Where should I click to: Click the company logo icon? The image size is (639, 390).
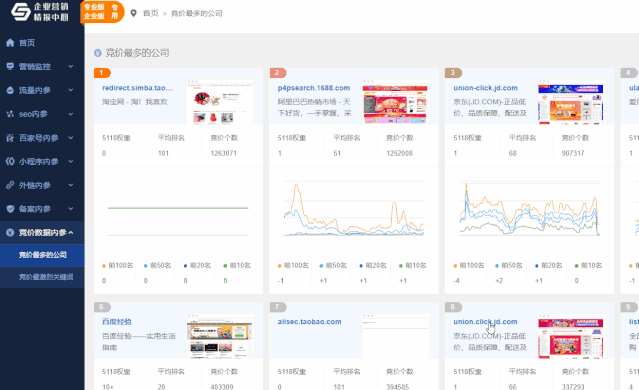pos(21,11)
